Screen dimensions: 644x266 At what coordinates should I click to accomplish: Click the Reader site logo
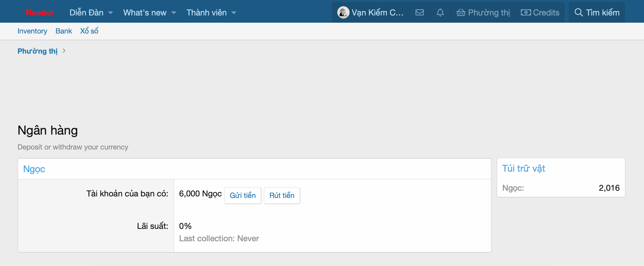tap(40, 12)
